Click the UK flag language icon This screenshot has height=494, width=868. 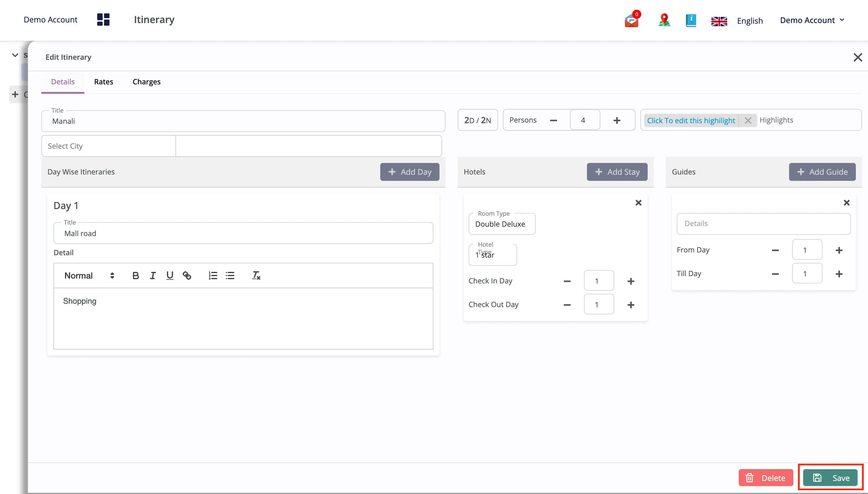[719, 21]
